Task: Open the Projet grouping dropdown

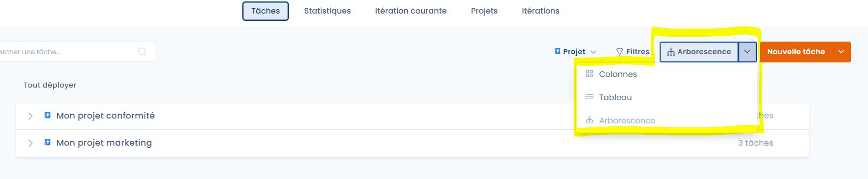Action: point(576,52)
